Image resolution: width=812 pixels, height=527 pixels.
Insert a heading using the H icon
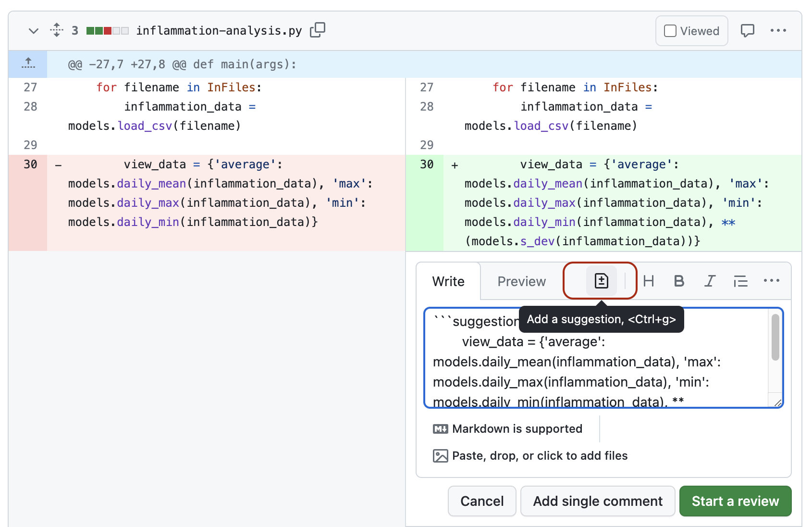(648, 281)
